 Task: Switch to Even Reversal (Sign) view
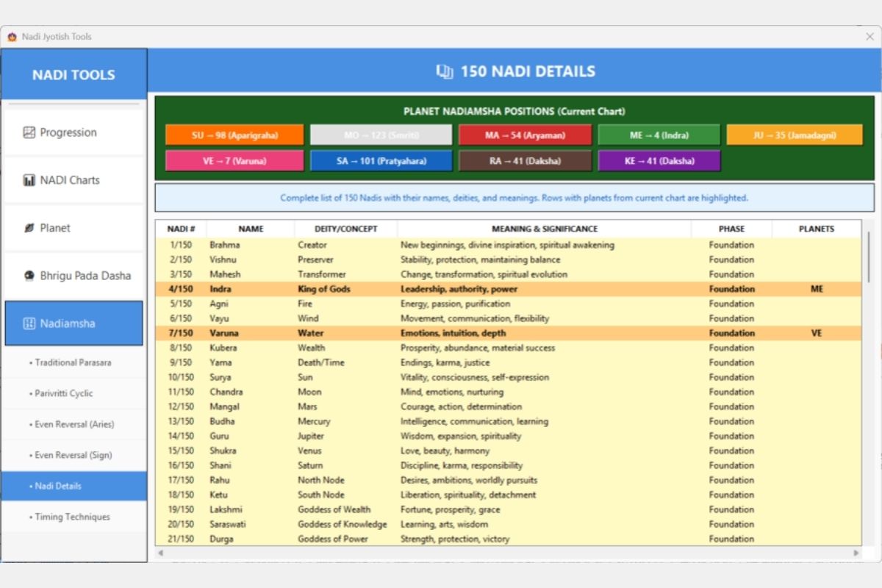coord(73,455)
